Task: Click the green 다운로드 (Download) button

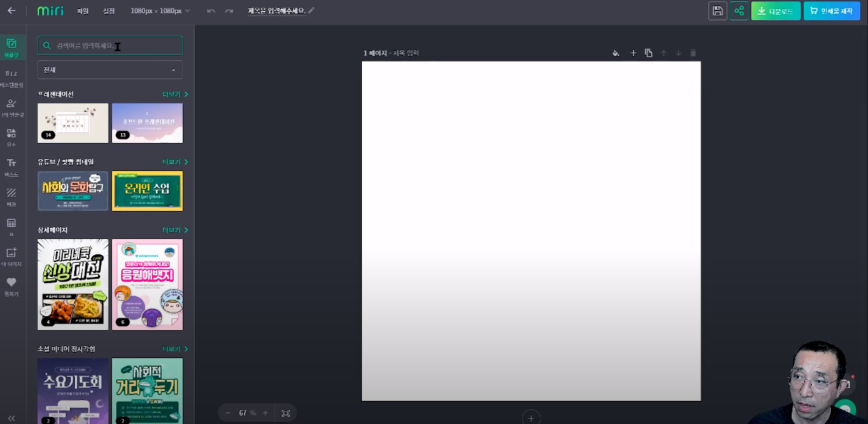Action: tap(776, 11)
